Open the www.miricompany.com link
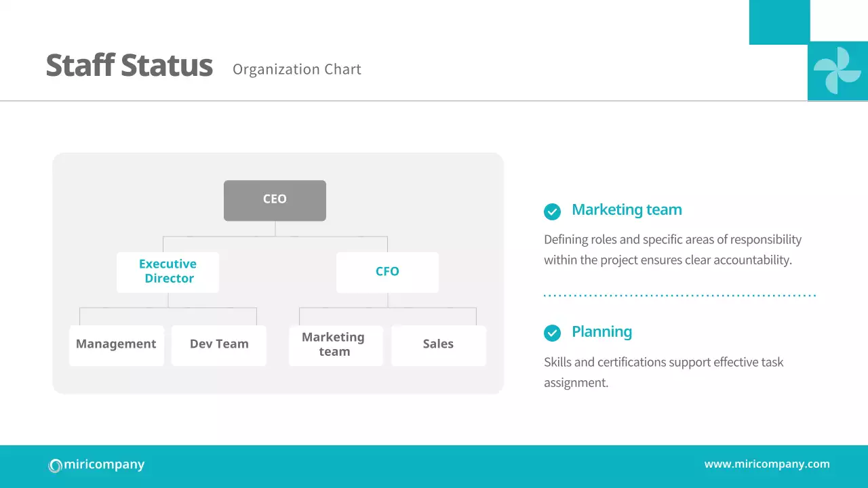Viewport: 868px width, 488px height. (766, 464)
